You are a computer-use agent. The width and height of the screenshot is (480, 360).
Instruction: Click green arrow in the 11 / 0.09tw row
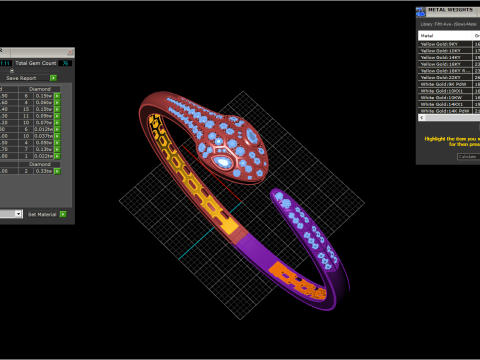(57, 116)
